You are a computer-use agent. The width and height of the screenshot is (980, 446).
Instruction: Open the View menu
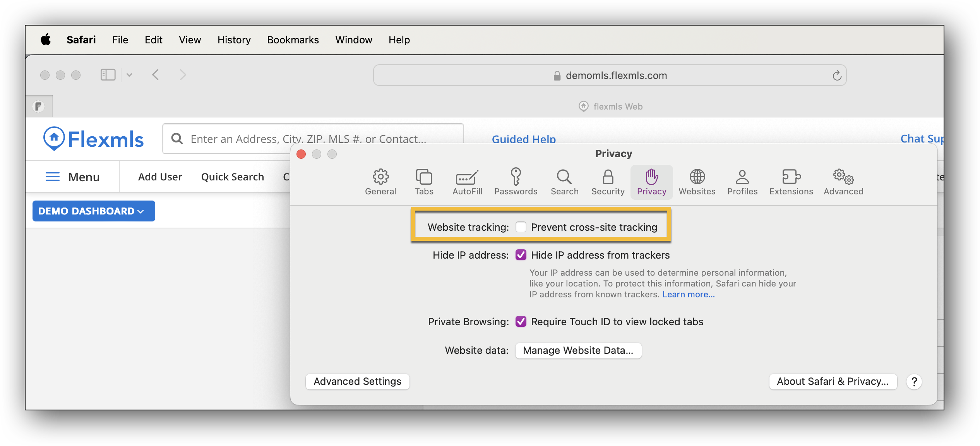click(x=190, y=40)
